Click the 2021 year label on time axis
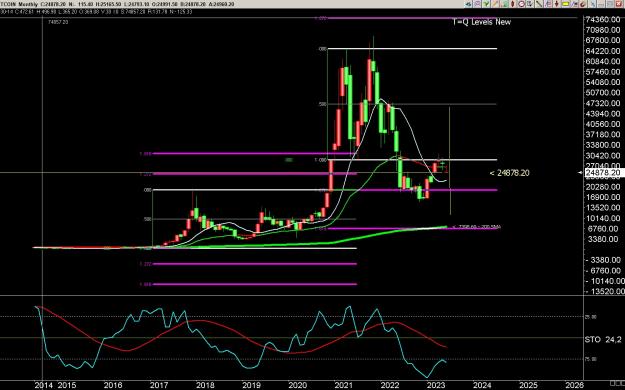625x390 pixels. (344, 385)
